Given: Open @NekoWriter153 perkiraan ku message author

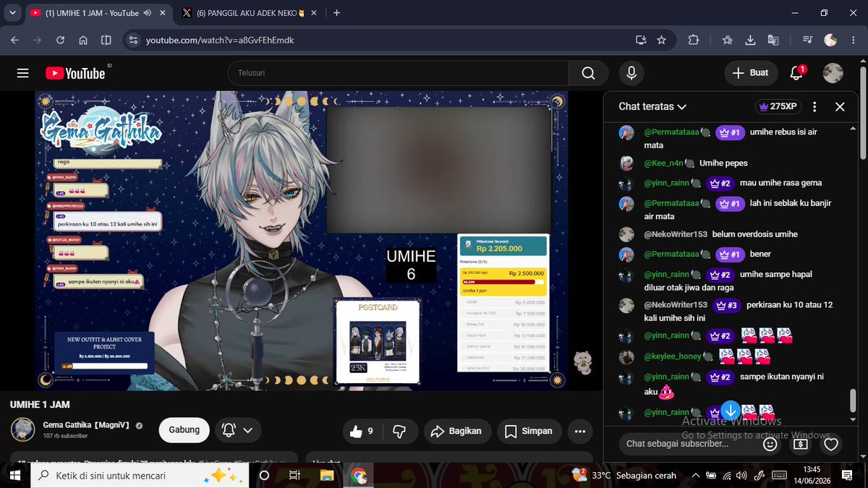Looking at the screenshot, I should 676,305.
